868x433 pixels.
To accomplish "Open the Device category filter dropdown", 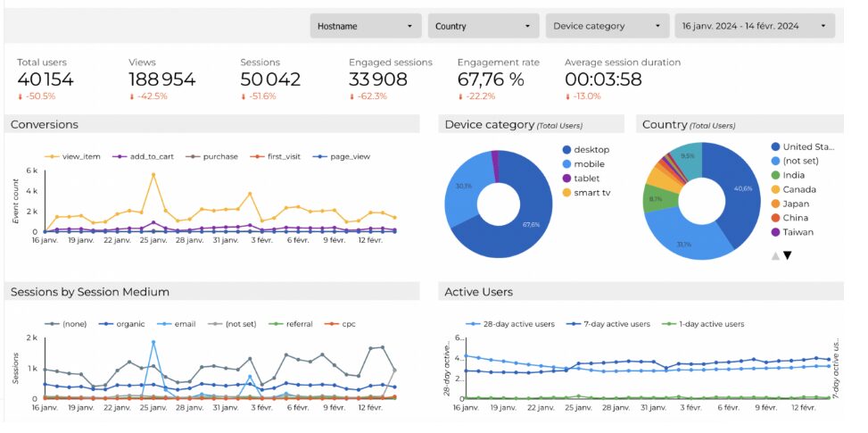I will pos(607,26).
